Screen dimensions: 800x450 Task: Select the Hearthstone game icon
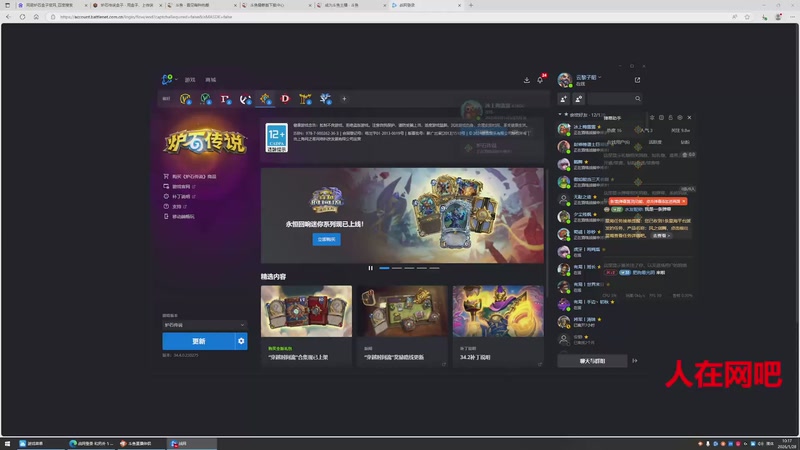click(x=265, y=99)
